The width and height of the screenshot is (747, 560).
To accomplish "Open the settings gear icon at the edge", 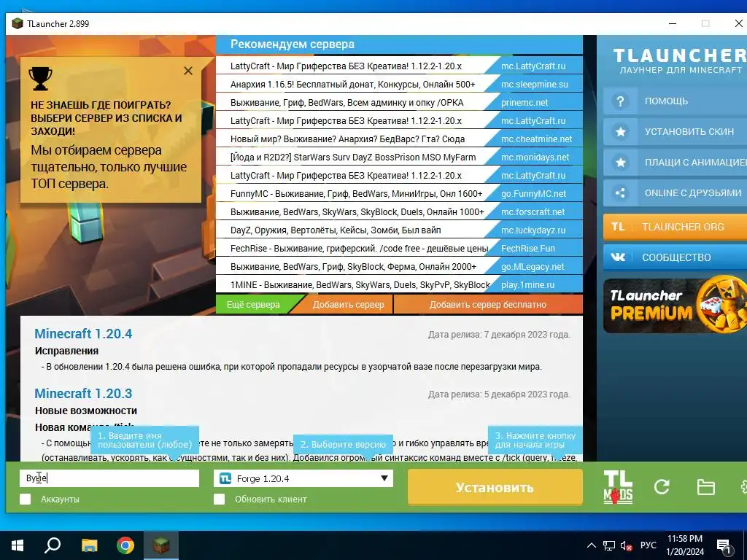I will point(743,486).
